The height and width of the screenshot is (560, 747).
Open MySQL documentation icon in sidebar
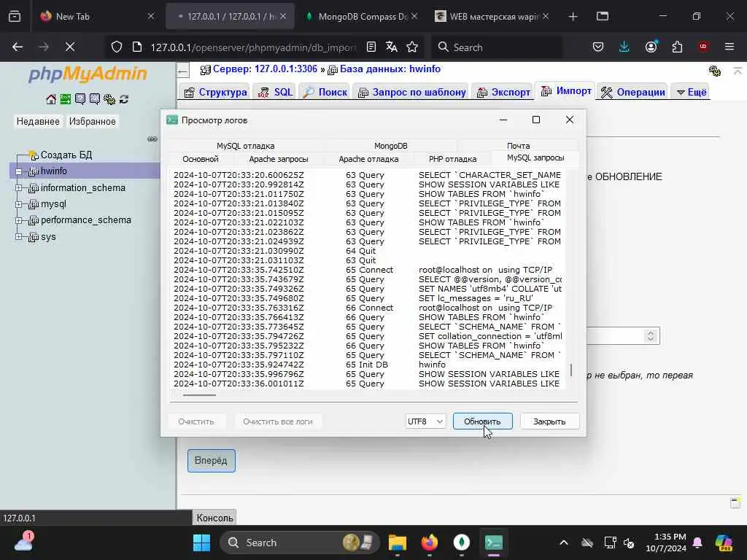pos(95,99)
